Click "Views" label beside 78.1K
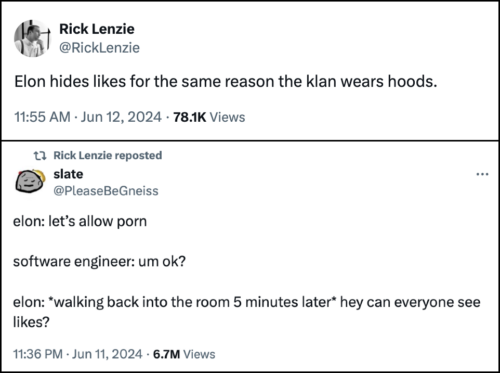The width and height of the screenshot is (500, 373). [x=227, y=117]
